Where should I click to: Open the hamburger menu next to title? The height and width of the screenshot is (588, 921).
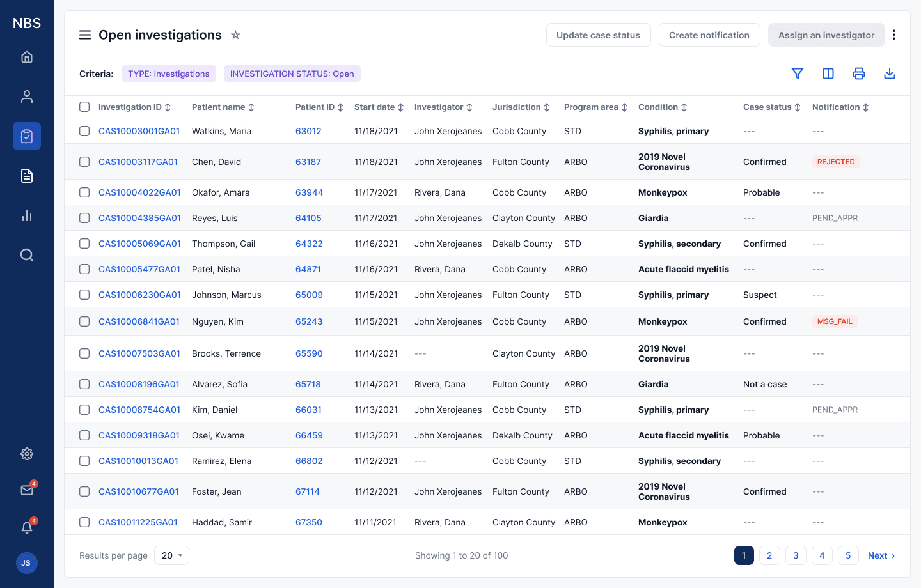click(x=85, y=35)
